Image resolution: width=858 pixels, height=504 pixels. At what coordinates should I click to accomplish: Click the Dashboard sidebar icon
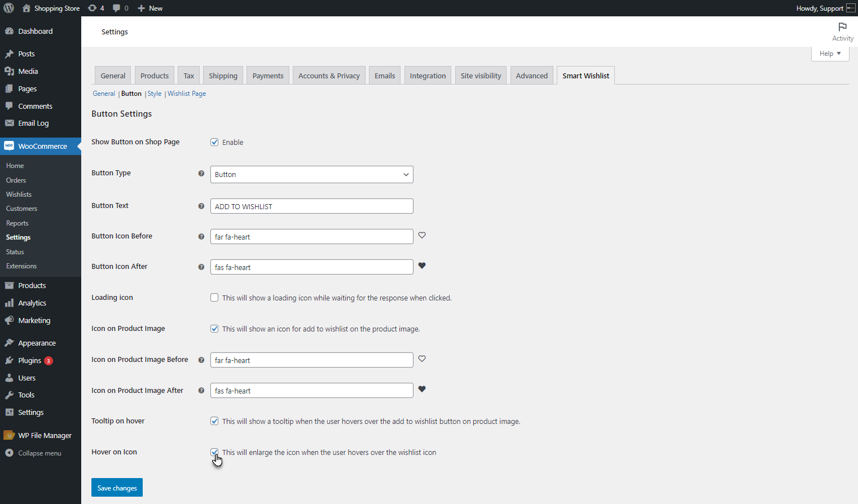(9, 31)
